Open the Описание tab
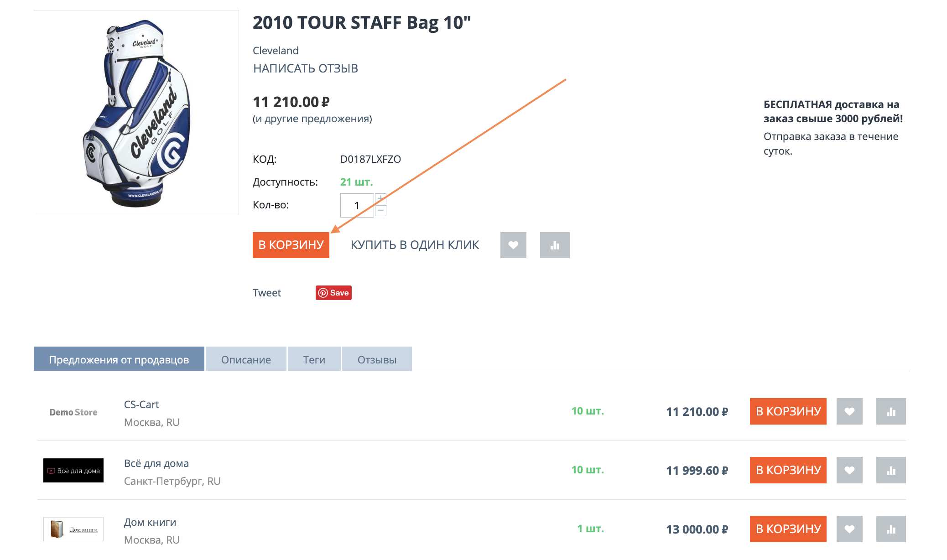The width and height of the screenshot is (947, 560). coord(246,359)
